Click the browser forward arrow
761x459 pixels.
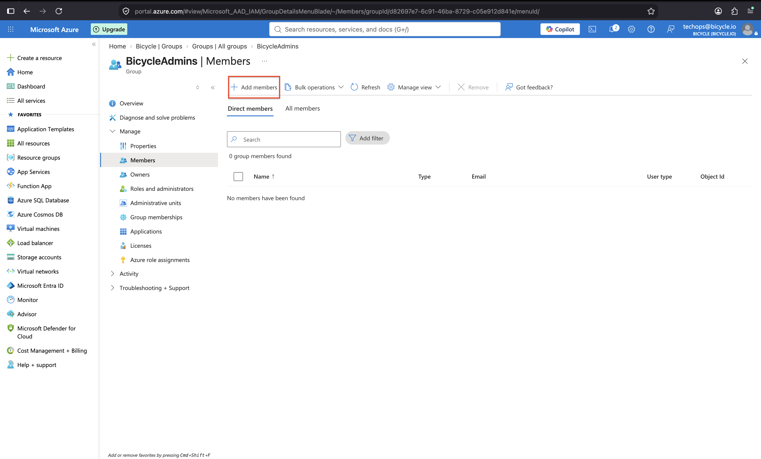click(x=42, y=11)
